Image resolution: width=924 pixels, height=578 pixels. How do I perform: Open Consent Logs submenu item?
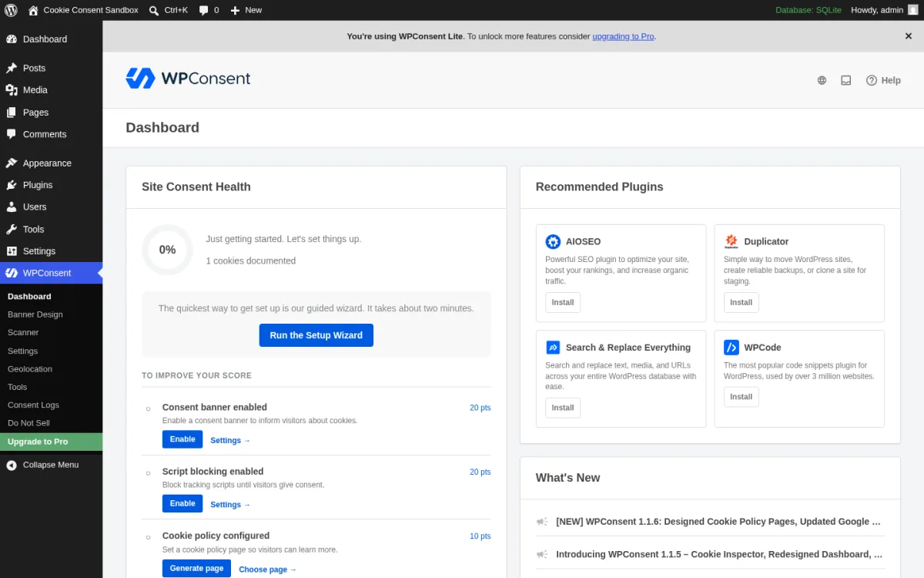click(33, 405)
